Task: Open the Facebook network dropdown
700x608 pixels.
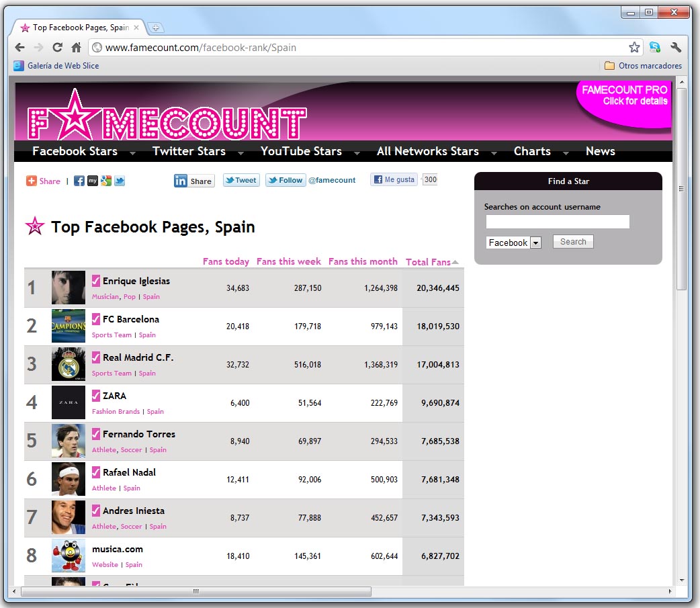Action: pyautogui.click(x=513, y=243)
